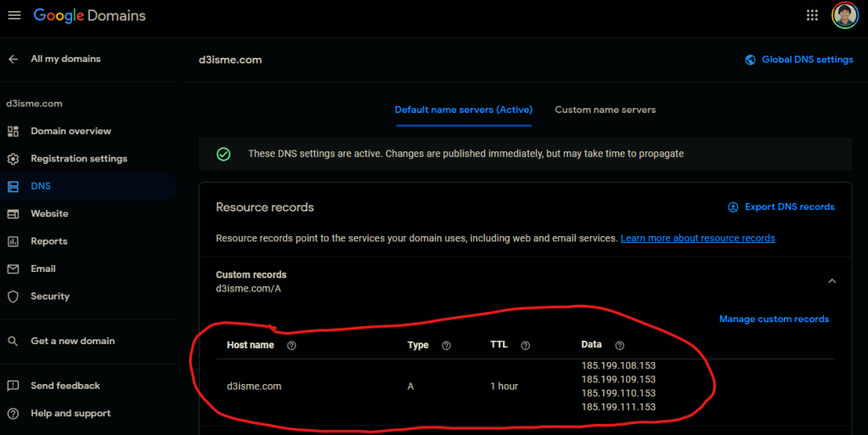Click the TTL column help icon
This screenshot has width=868, height=435.
point(525,346)
